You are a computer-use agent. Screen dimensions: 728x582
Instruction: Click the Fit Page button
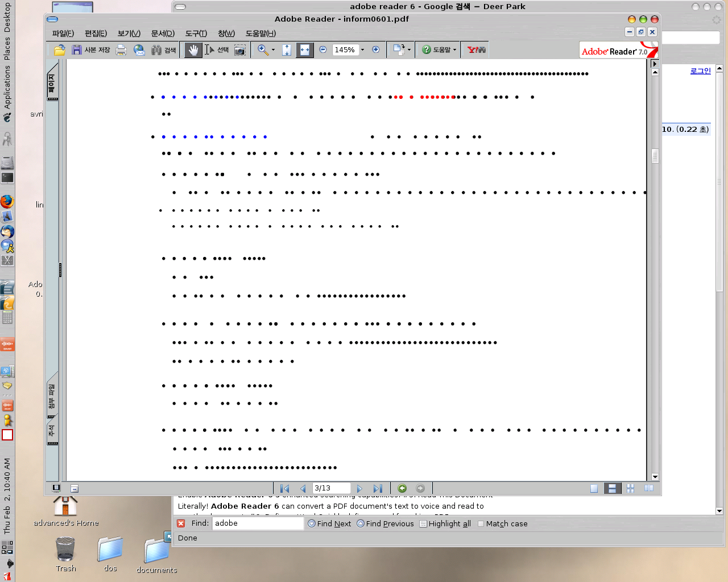tap(287, 50)
